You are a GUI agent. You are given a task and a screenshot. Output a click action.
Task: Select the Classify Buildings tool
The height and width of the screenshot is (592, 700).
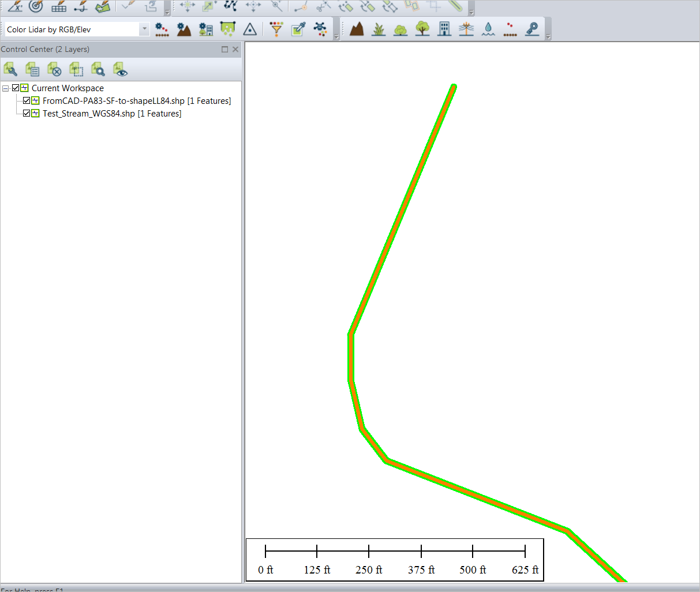pos(444,28)
